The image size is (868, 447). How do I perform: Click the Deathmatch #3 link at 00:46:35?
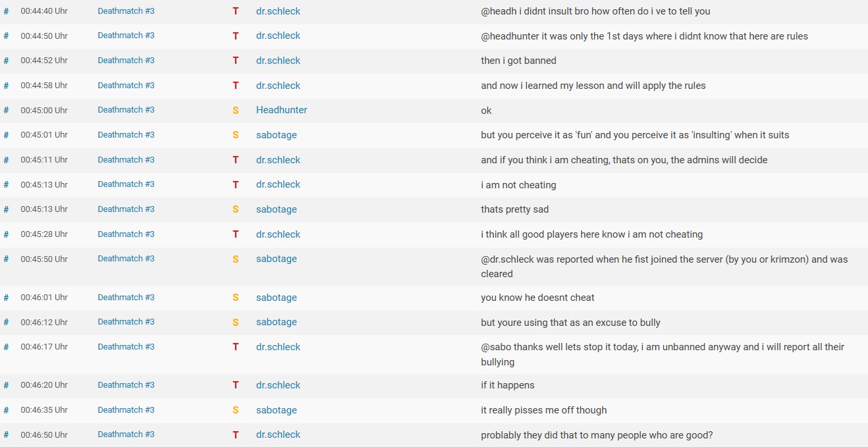pos(126,410)
